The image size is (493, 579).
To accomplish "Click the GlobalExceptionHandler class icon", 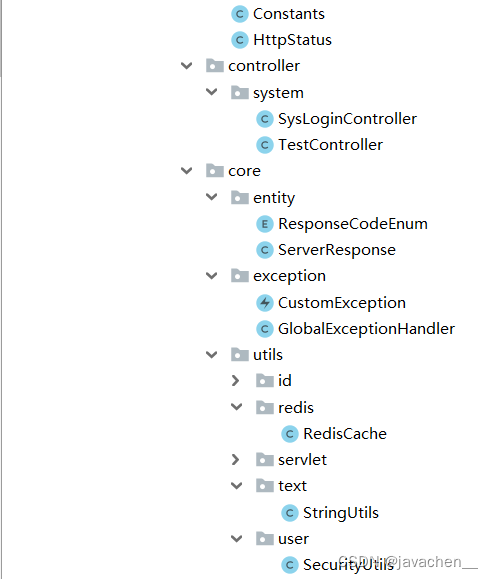I will tap(264, 329).
